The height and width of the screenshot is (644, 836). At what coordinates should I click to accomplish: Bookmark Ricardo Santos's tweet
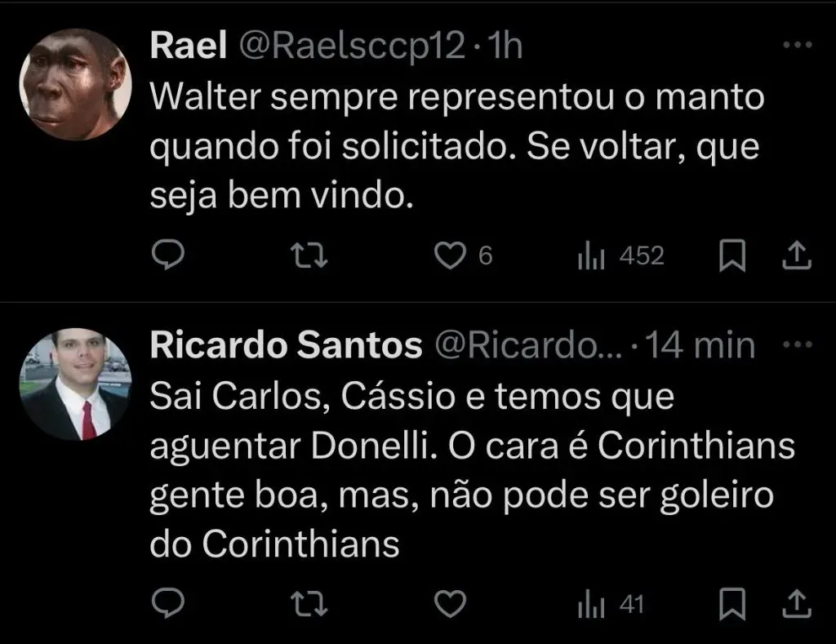coord(732,604)
